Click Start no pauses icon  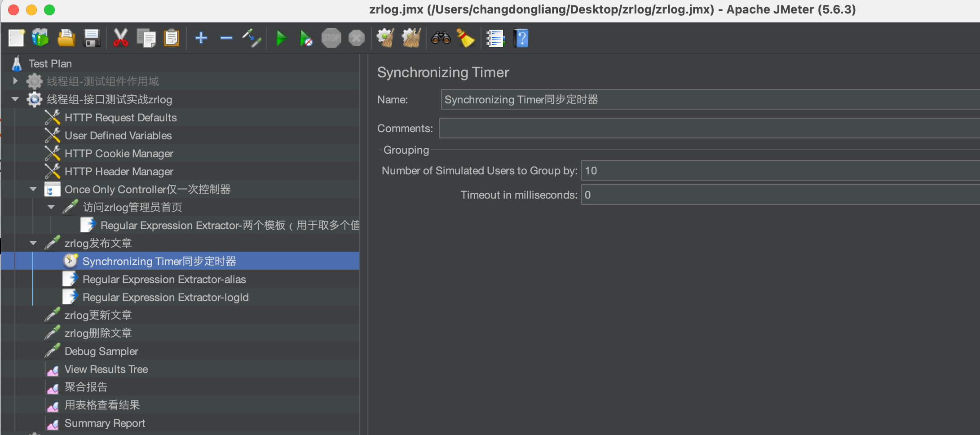coord(306,38)
